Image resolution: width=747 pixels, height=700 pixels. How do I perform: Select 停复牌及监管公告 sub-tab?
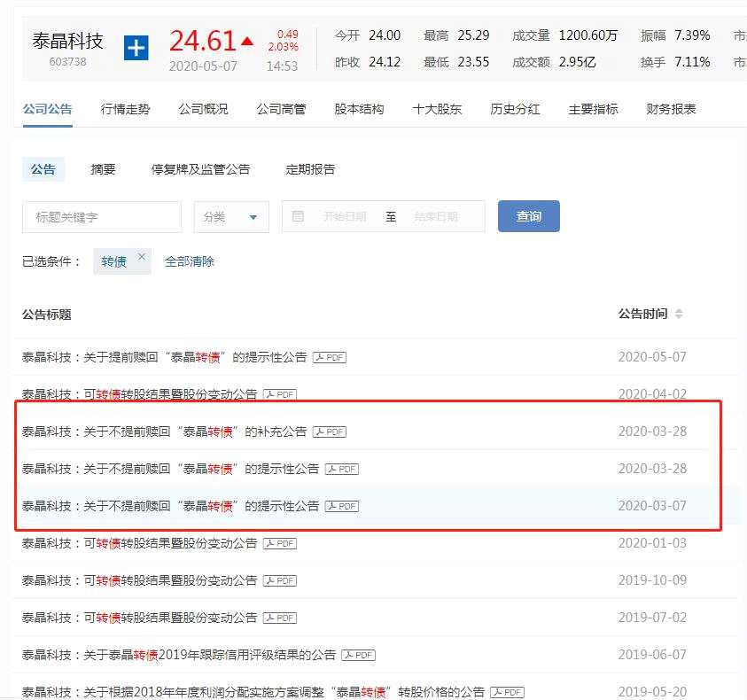(200, 169)
